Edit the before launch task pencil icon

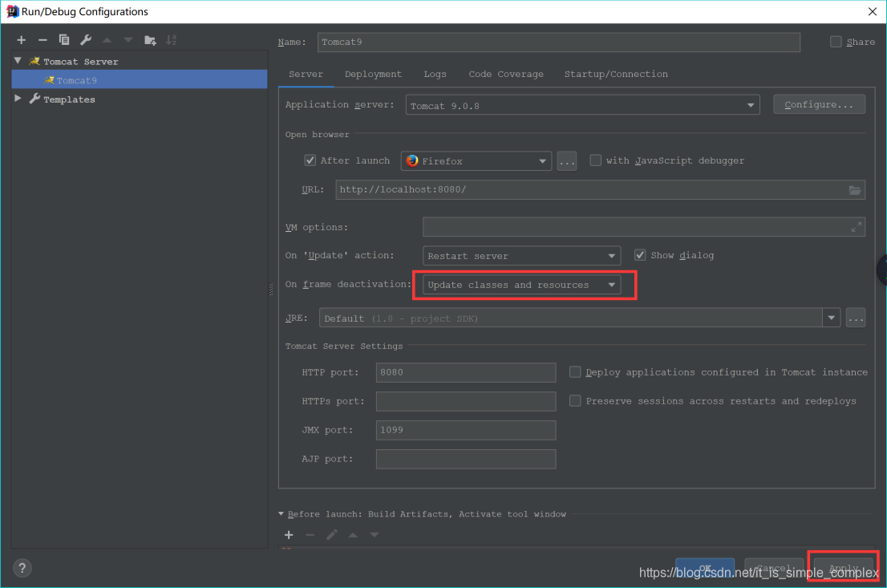331,535
